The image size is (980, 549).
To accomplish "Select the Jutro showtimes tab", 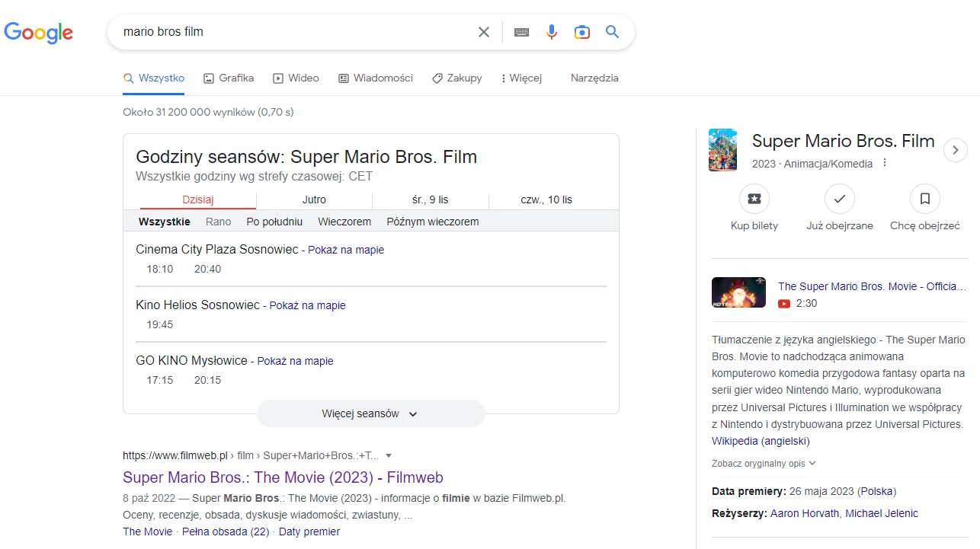I will [314, 199].
